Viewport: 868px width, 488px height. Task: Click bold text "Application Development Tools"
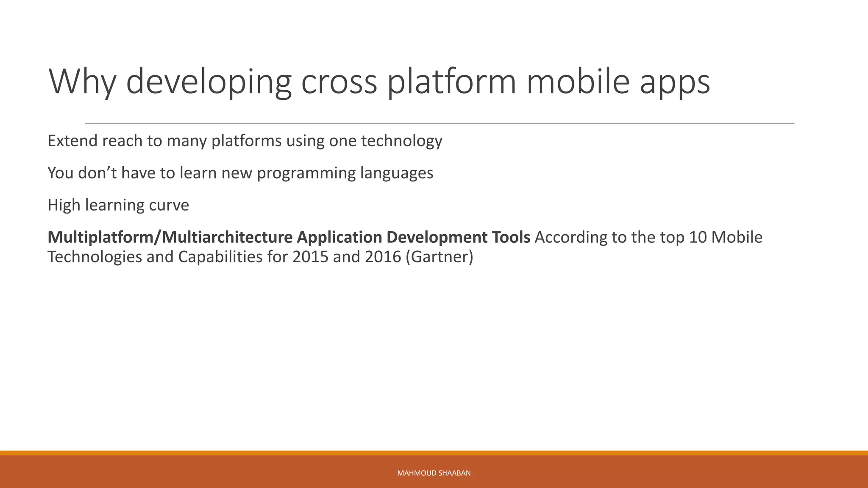click(x=413, y=237)
